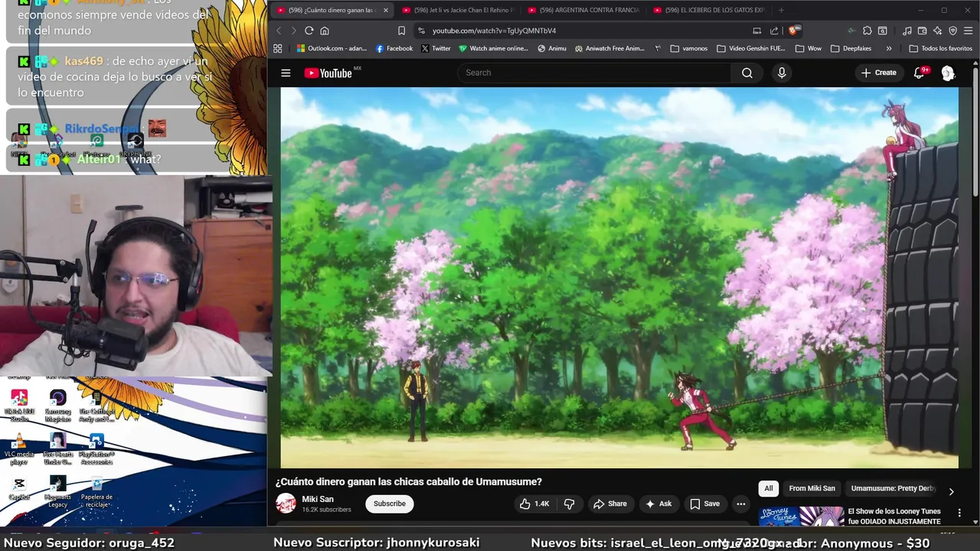
Task: Start voice search with microphone icon
Action: tap(782, 73)
